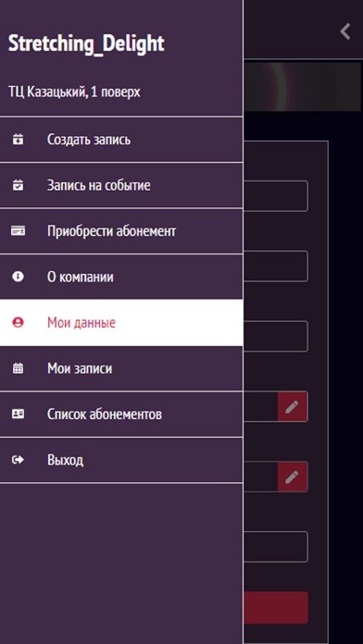The width and height of the screenshot is (363, 644).
Task: Click the Stretching_Delight title
Action: (x=86, y=43)
